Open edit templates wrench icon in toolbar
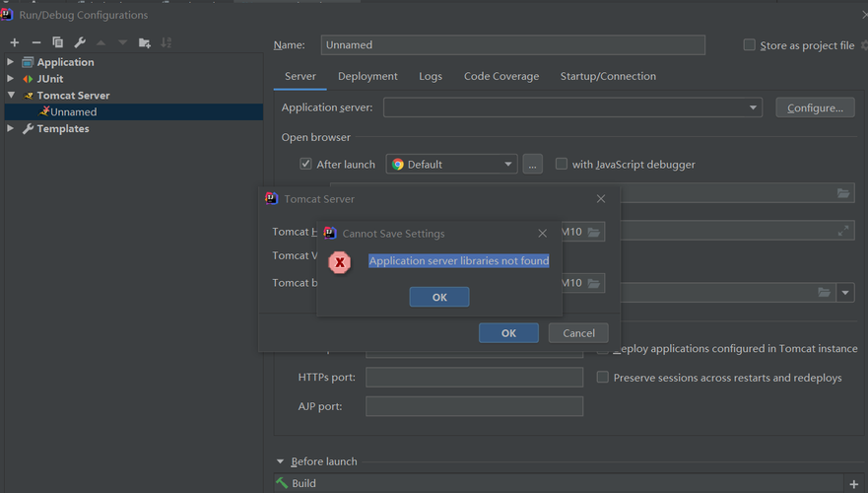The width and height of the screenshot is (868, 493). [80, 42]
